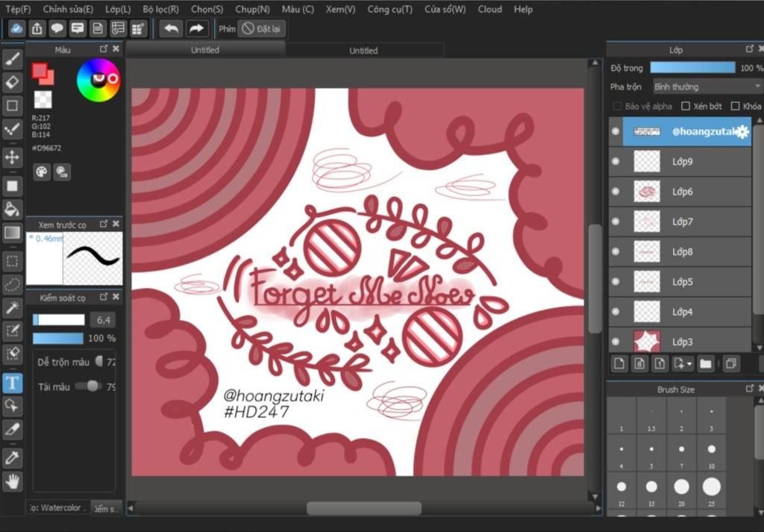764x532 pixels.
Task: Open the color palette icon in Màu panel
Action: [42, 172]
